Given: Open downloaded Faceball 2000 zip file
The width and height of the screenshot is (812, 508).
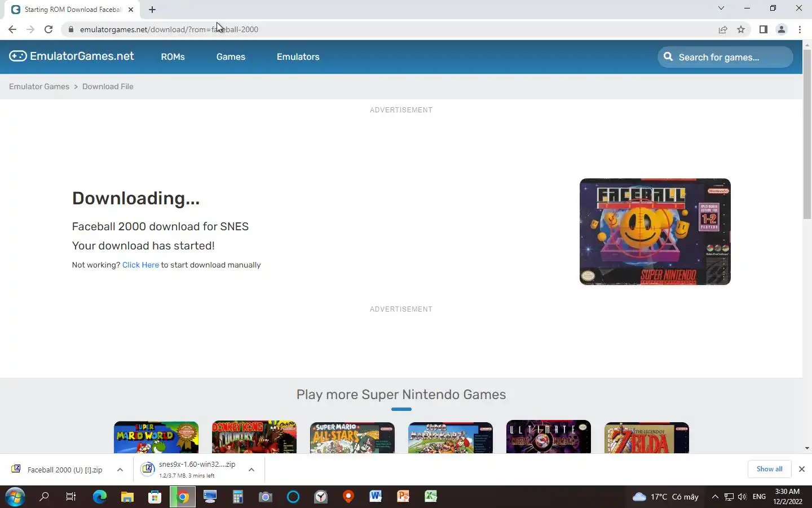Looking at the screenshot, I should pyautogui.click(x=58, y=470).
